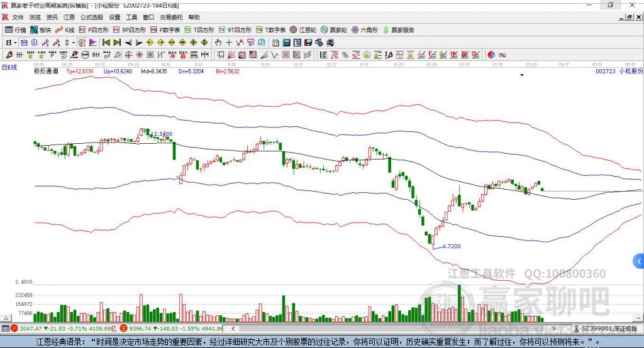This screenshot has height=348, width=644.
Task: Select the circle target tool
Action: click(x=128, y=55)
